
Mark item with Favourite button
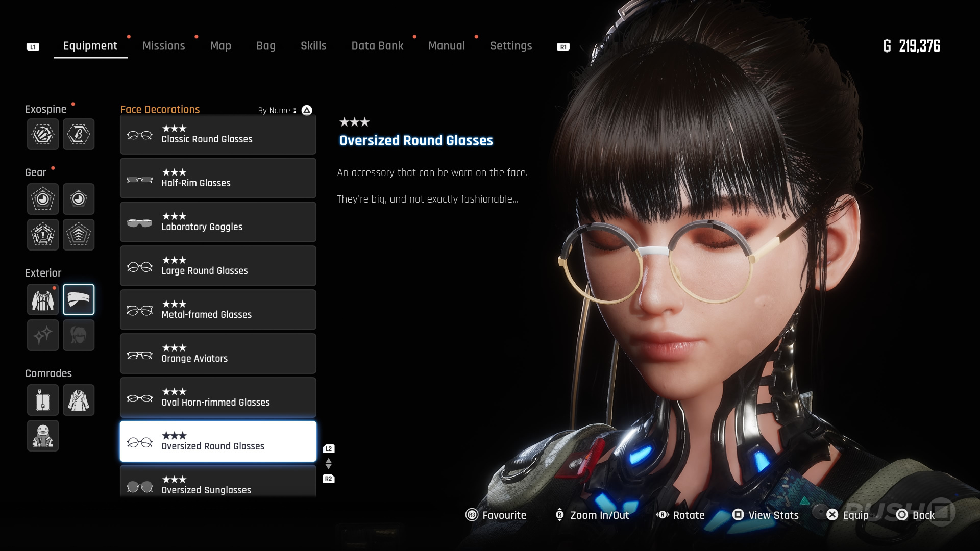click(496, 515)
